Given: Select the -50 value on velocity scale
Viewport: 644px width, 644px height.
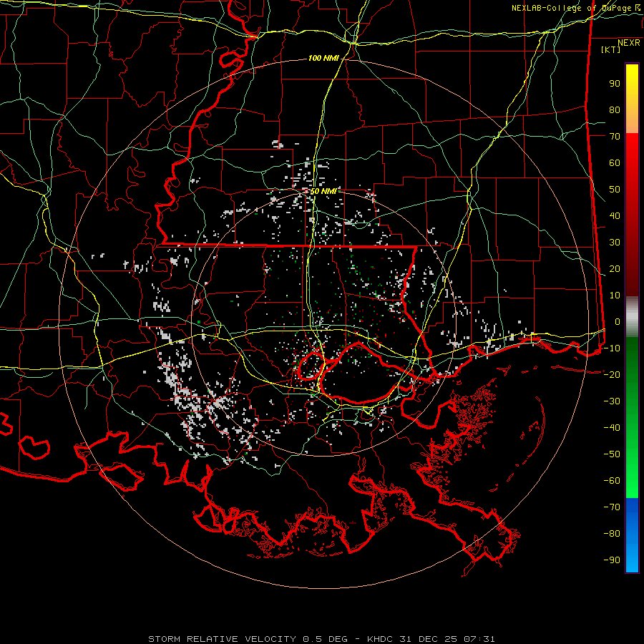Looking at the screenshot, I should tap(612, 454).
